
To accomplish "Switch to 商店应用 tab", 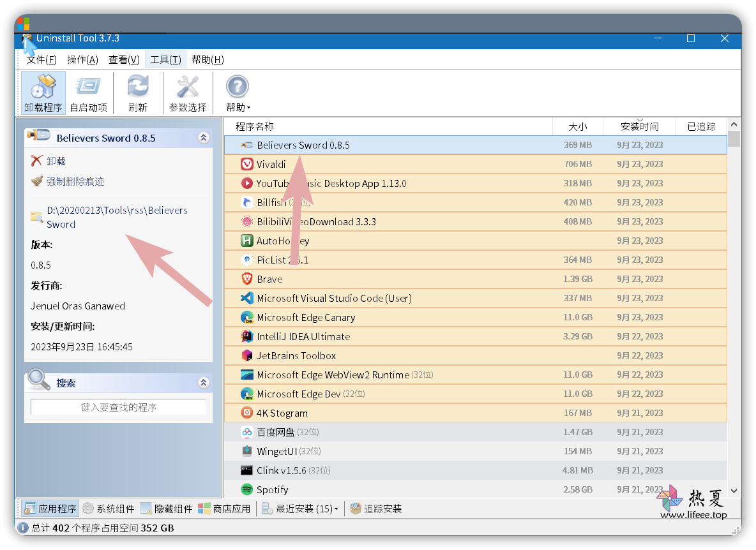I will (x=224, y=509).
